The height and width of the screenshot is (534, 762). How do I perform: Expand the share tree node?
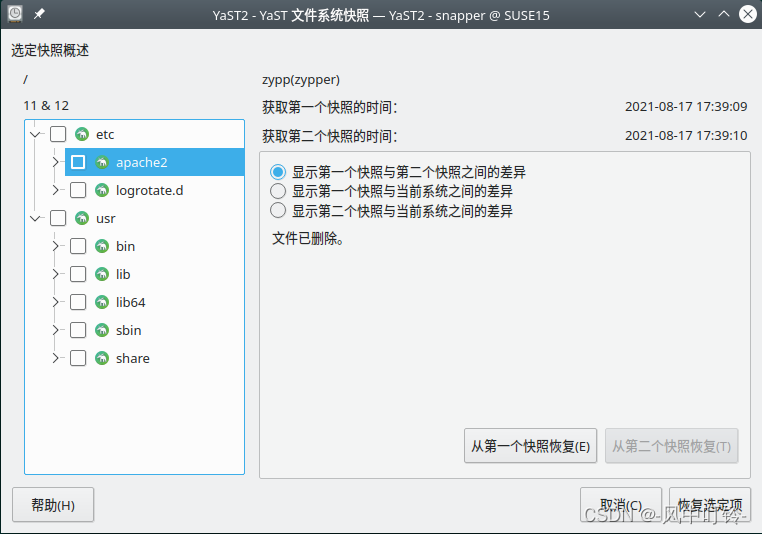click(x=55, y=358)
